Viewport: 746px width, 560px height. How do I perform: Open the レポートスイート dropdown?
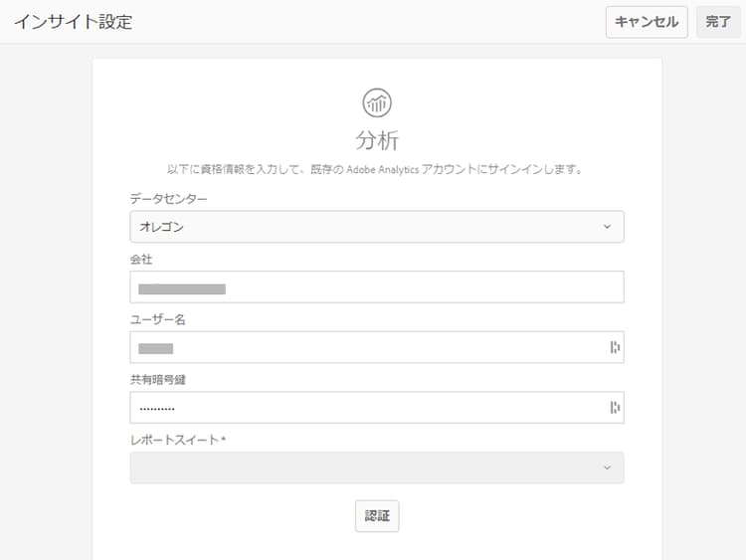click(376, 467)
